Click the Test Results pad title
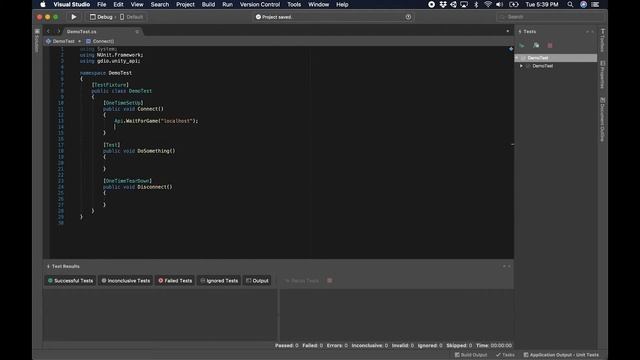The width and height of the screenshot is (640, 360). click(66, 266)
